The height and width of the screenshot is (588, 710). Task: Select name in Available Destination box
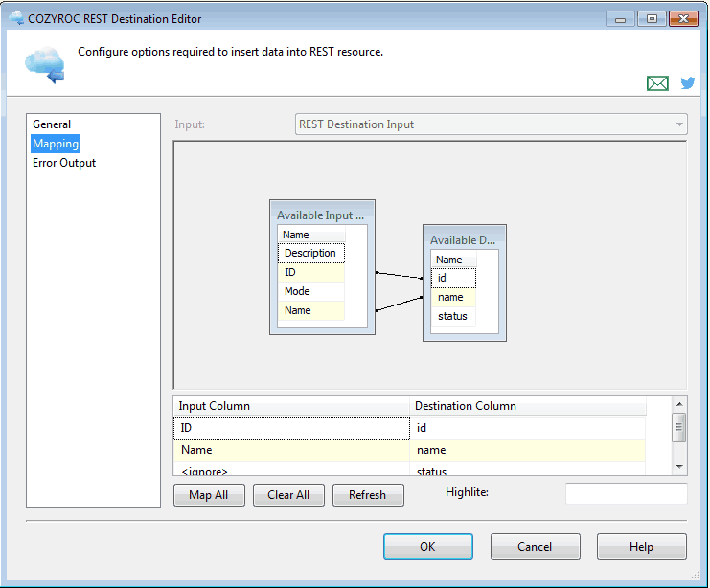point(453,298)
